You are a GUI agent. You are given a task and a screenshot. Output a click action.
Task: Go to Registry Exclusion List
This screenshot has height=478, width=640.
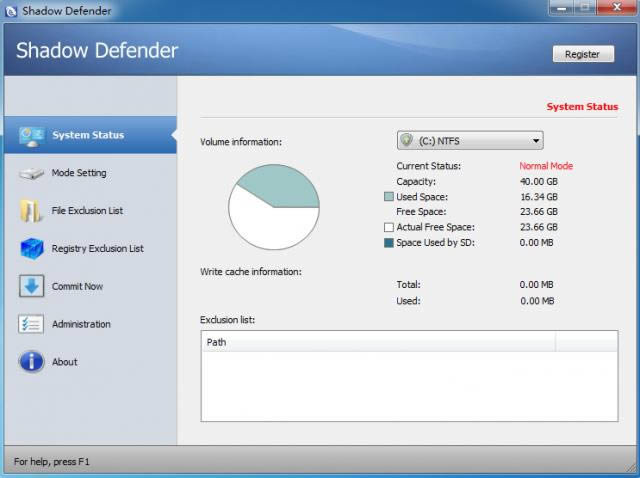pyautogui.click(x=98, y=249)
